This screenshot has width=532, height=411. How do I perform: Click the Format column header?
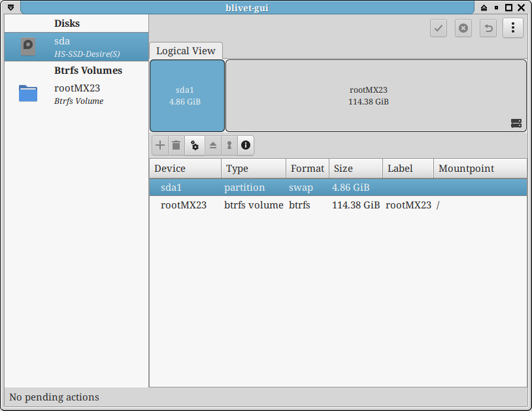click(307, 169)
